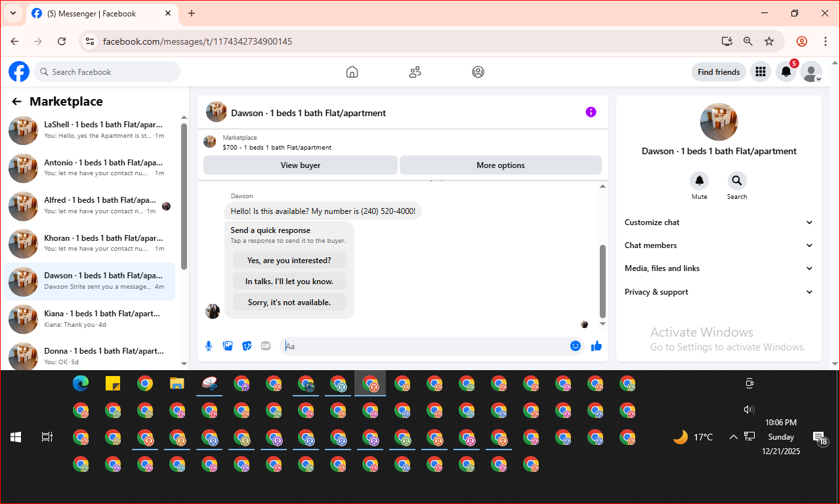Open the emoji picker in message box
Viewport: 840px width, 504px height.
[576, 346]
